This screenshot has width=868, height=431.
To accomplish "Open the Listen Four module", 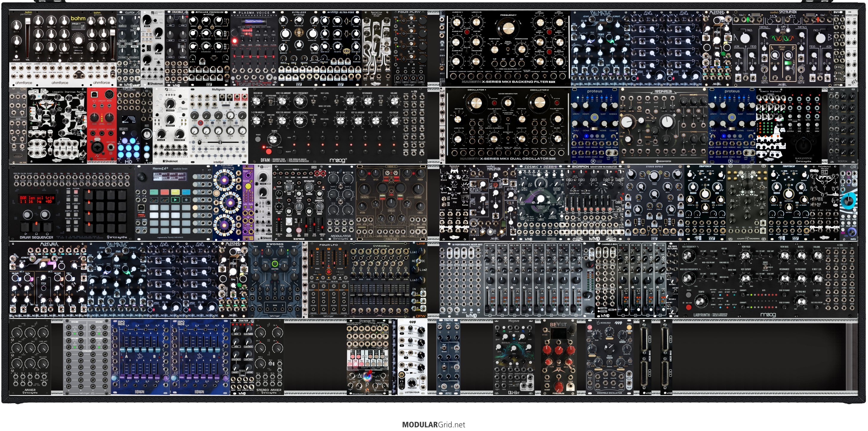I will pos(412,357).
